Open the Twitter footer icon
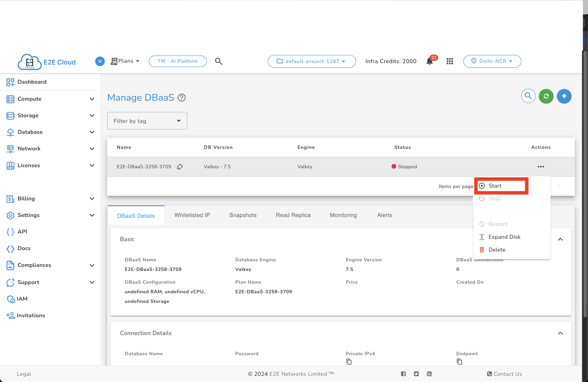 (416, 374)
